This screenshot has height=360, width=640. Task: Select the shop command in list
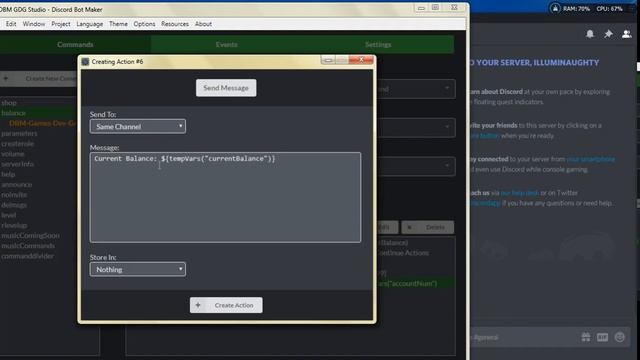click(x=9, y=103)
